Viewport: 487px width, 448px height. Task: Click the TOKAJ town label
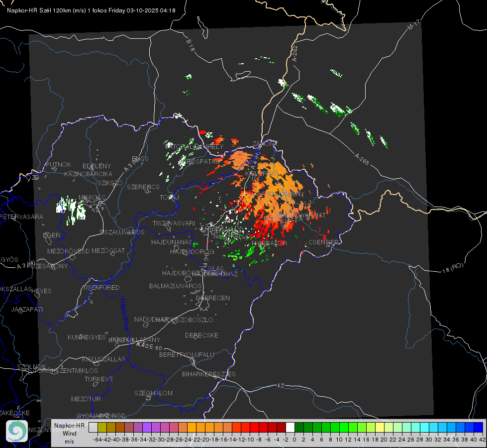tap(169, 197)
